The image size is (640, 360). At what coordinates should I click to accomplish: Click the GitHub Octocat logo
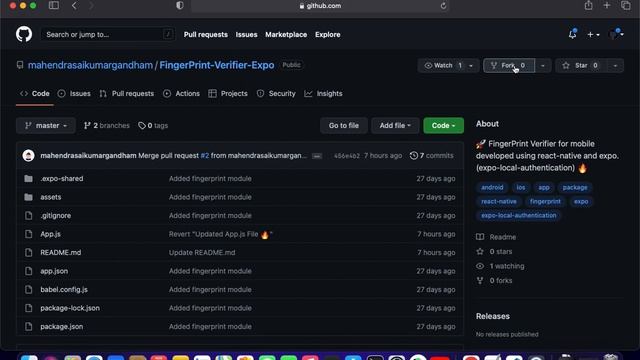click(x=24, y=34)
